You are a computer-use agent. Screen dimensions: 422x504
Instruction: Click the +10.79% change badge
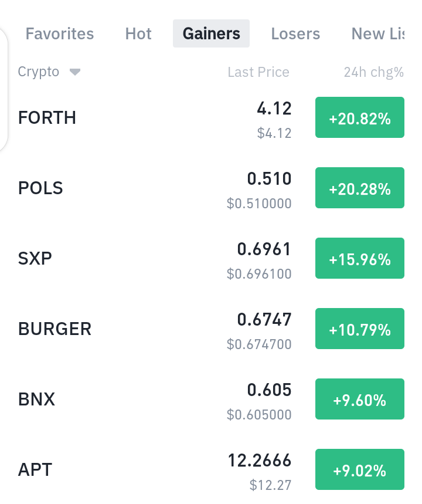point(360,329)
